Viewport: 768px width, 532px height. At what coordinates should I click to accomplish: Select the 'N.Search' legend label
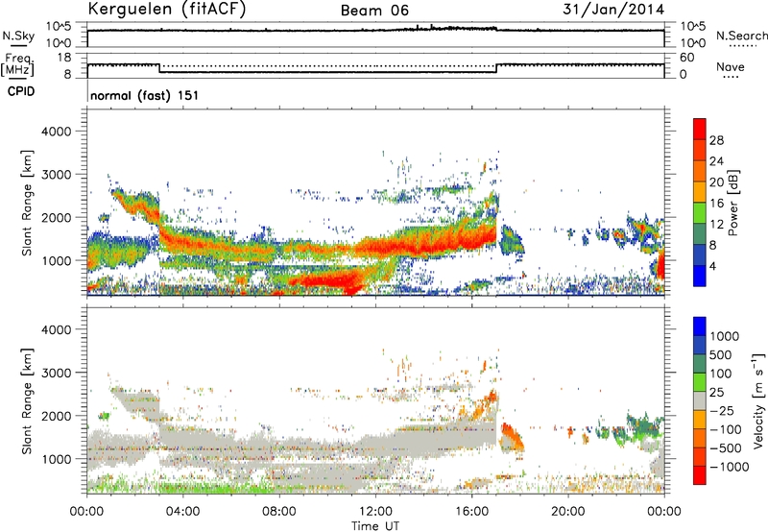pos(741,36)
